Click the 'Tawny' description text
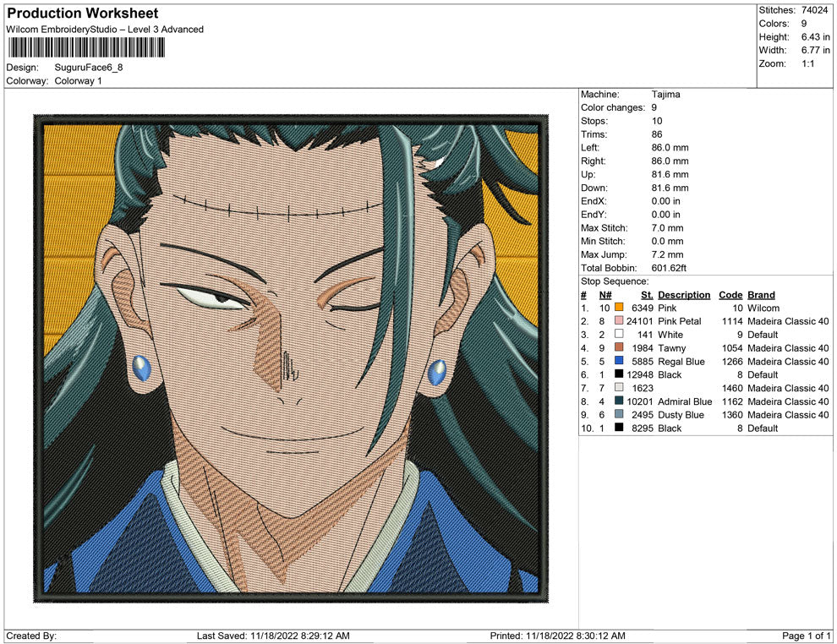The image size is (837, 644). (671, 348)
